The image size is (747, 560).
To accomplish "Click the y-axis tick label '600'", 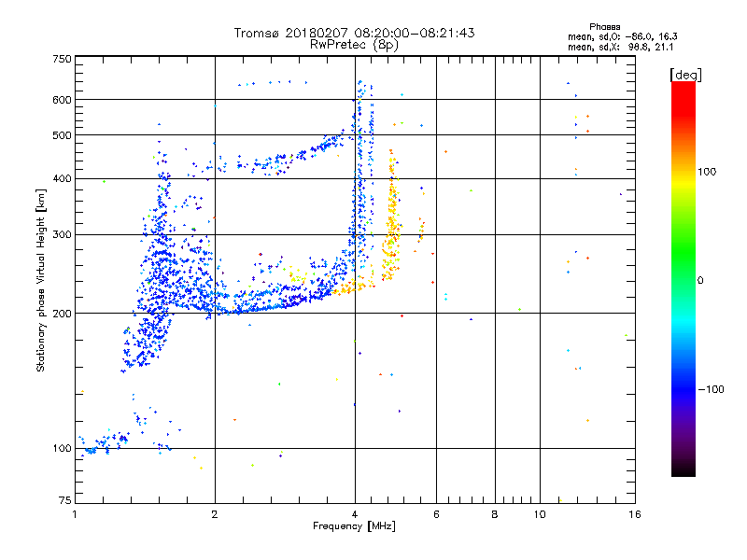I will [x=63, y=100].
